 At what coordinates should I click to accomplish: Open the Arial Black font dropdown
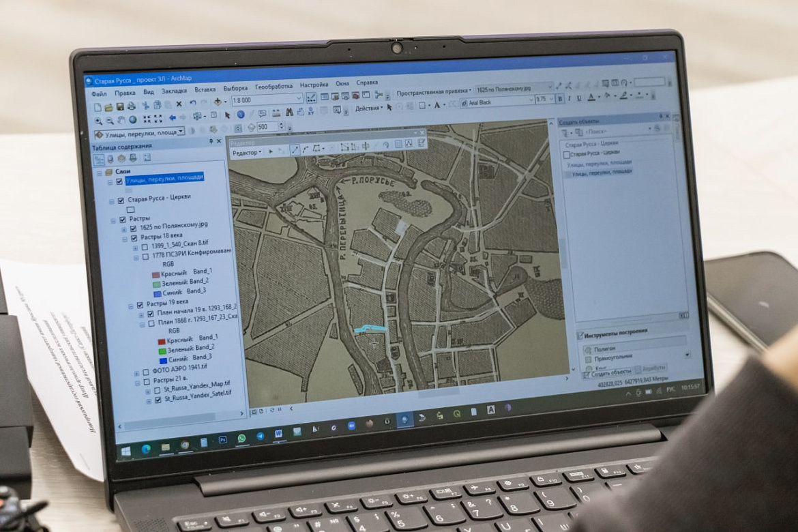(x=529, y=102)
